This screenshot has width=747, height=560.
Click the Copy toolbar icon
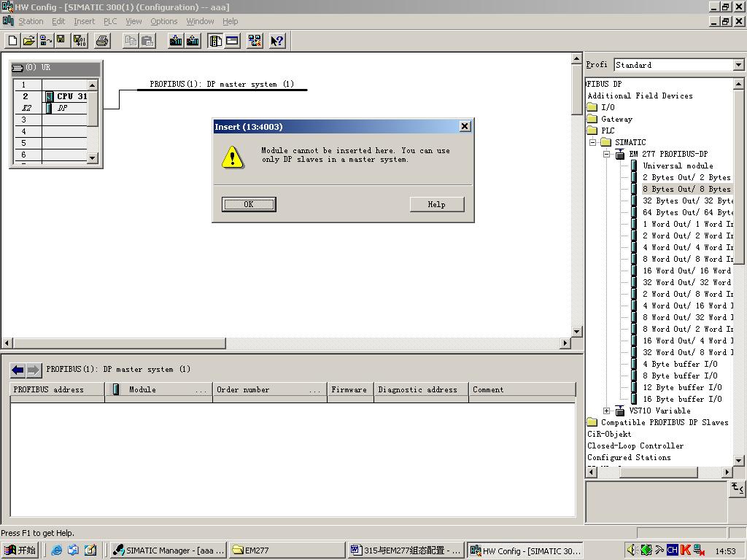130,41
